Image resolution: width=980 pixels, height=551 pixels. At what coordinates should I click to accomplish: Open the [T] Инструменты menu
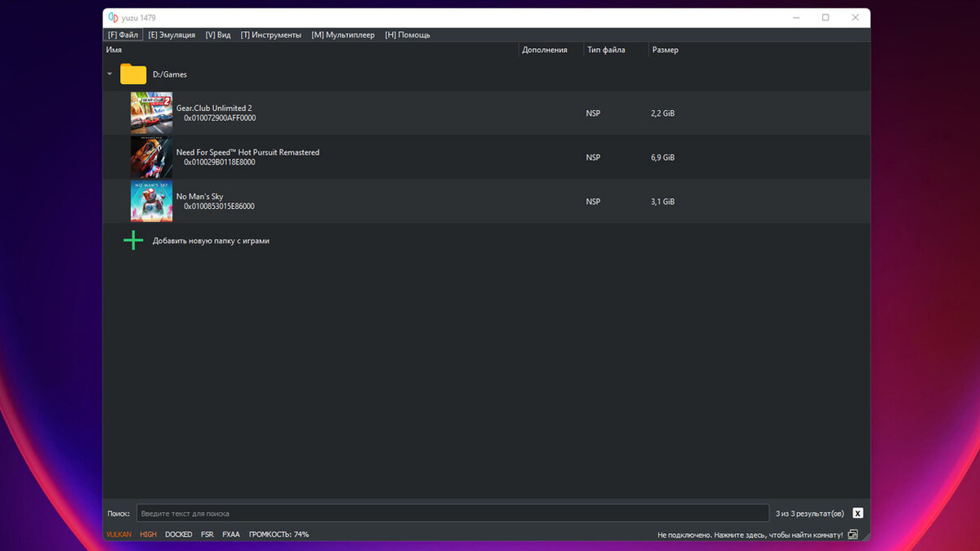270,35
